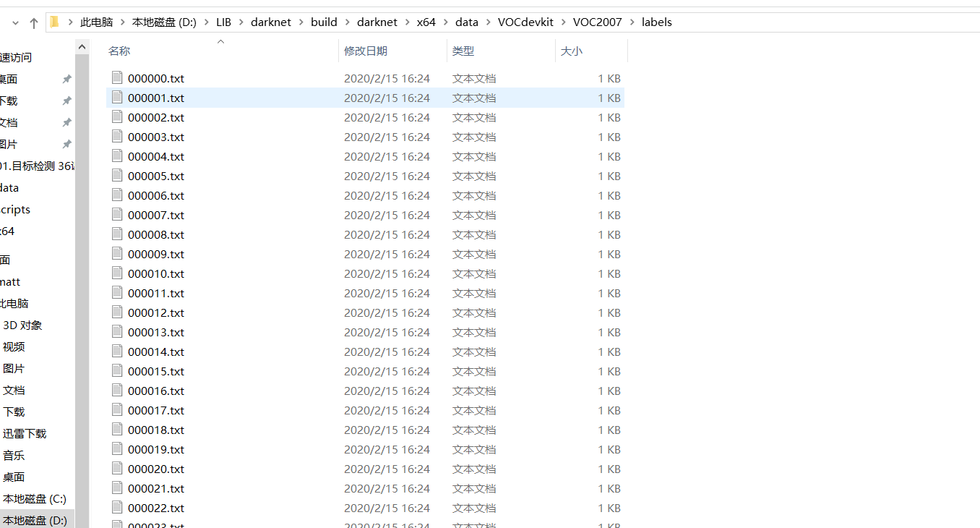
Task: Click the labels breadcrumb in the address bar
Action: click(x=657, y=22)
